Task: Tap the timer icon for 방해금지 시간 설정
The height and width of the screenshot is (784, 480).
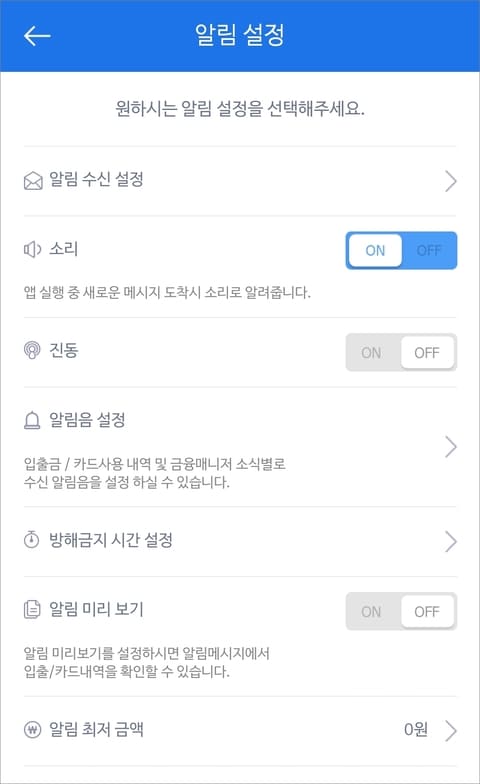Action: coord(32,540)
